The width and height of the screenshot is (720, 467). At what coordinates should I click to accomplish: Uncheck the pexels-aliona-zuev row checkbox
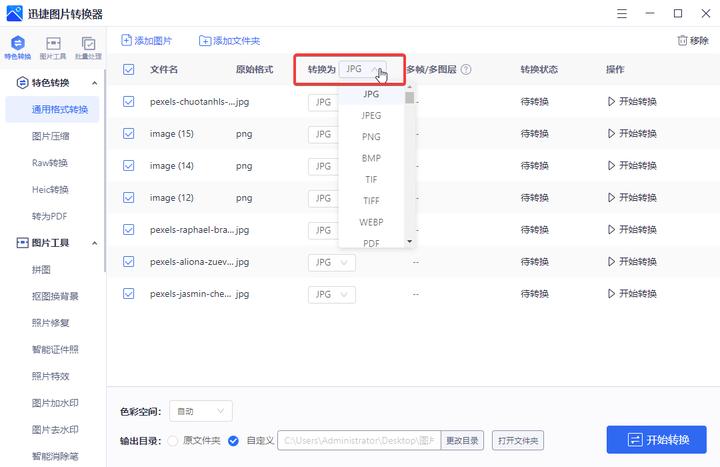(129, 262)
